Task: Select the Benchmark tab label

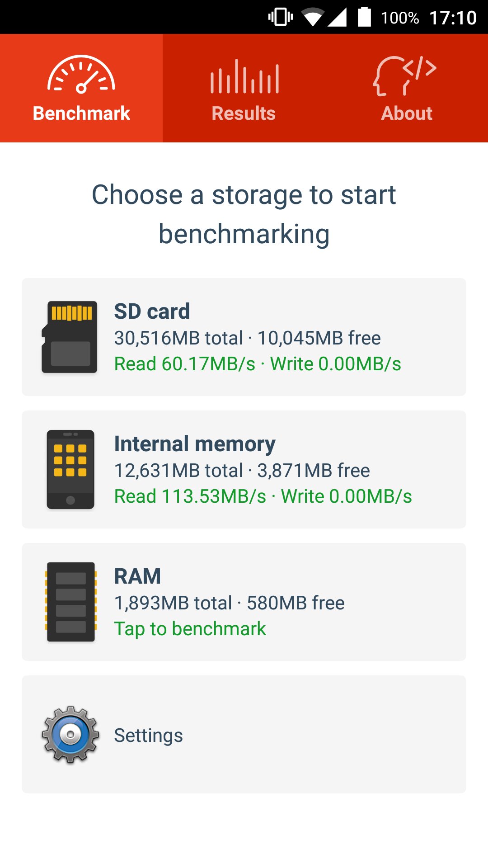Action: click(81, 113)
